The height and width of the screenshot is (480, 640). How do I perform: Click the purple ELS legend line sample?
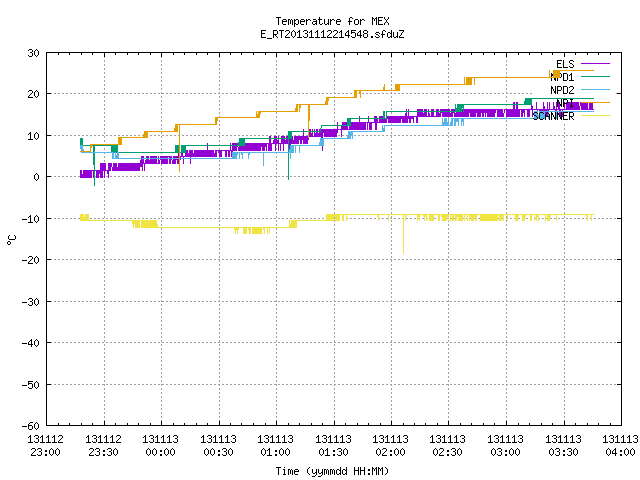coord(595,64)
